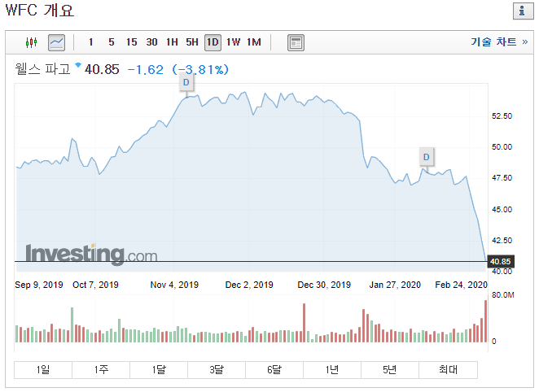Choose the 5H interval
539x392 pixels.
[x=192, y=42]
